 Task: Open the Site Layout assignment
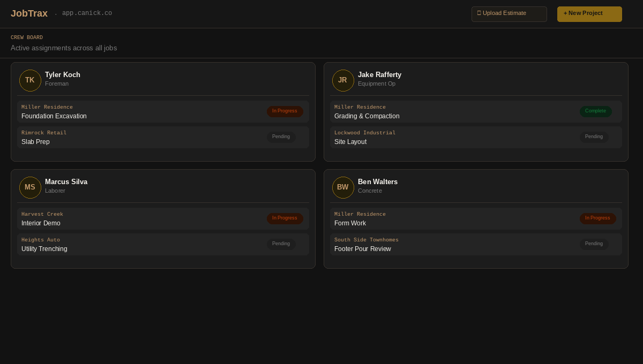(x=476, y=137)
